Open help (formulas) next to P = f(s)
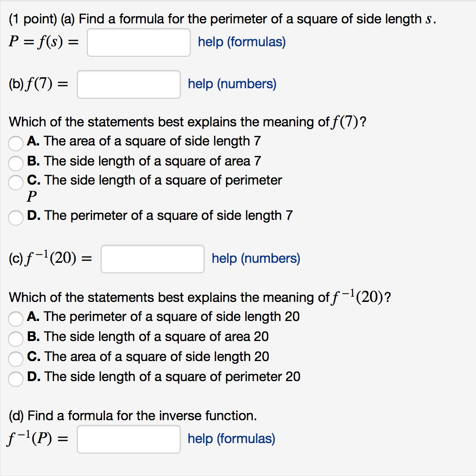476x476 pixels. tap(241, 42)
